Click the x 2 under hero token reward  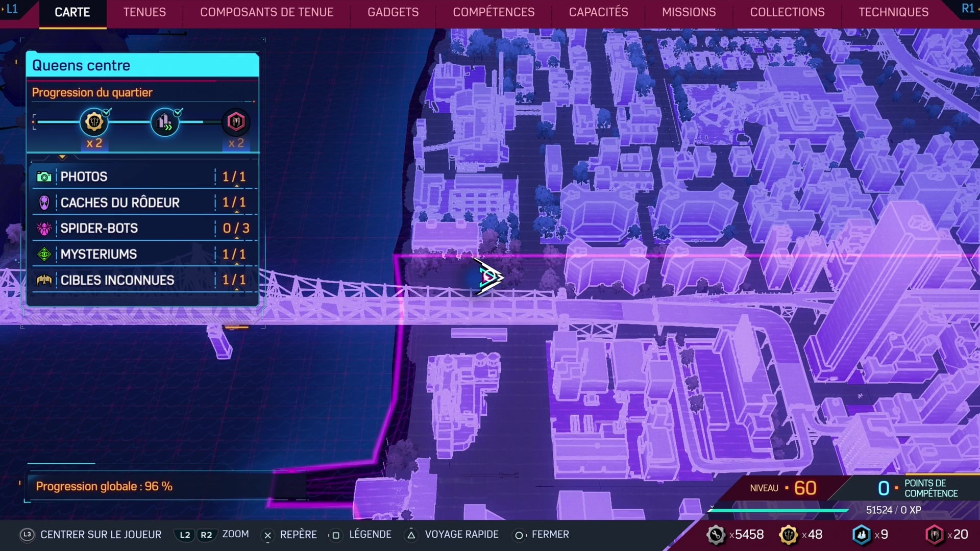(236, 143)
